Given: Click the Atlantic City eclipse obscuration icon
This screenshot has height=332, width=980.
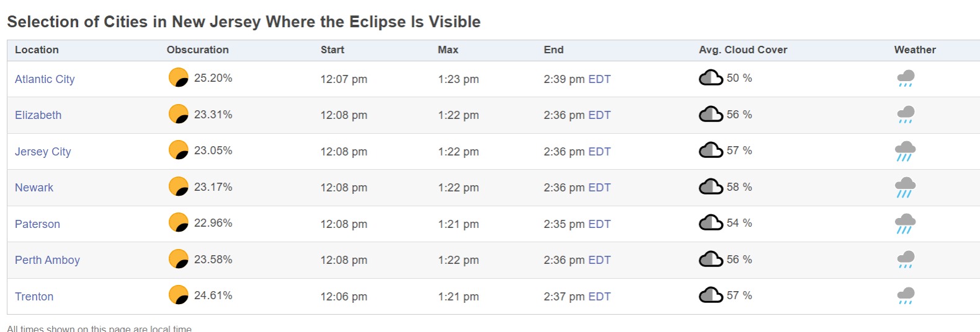Looking at the screenshot, I should click(179, 78).
